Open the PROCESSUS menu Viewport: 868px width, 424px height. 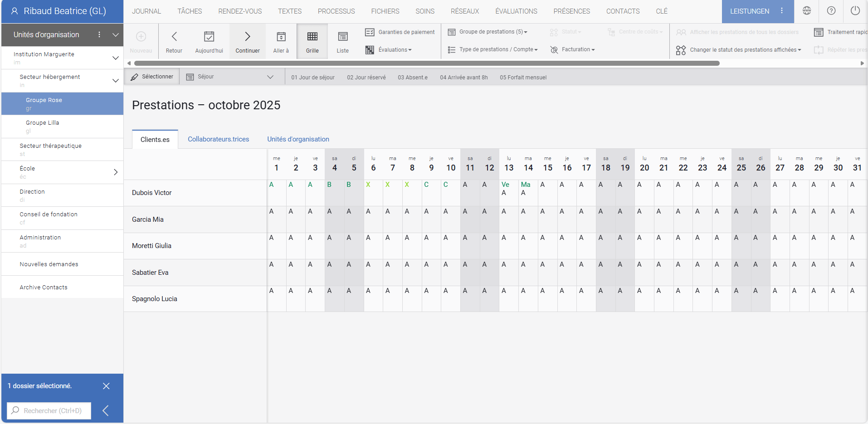tap(336, 11)
